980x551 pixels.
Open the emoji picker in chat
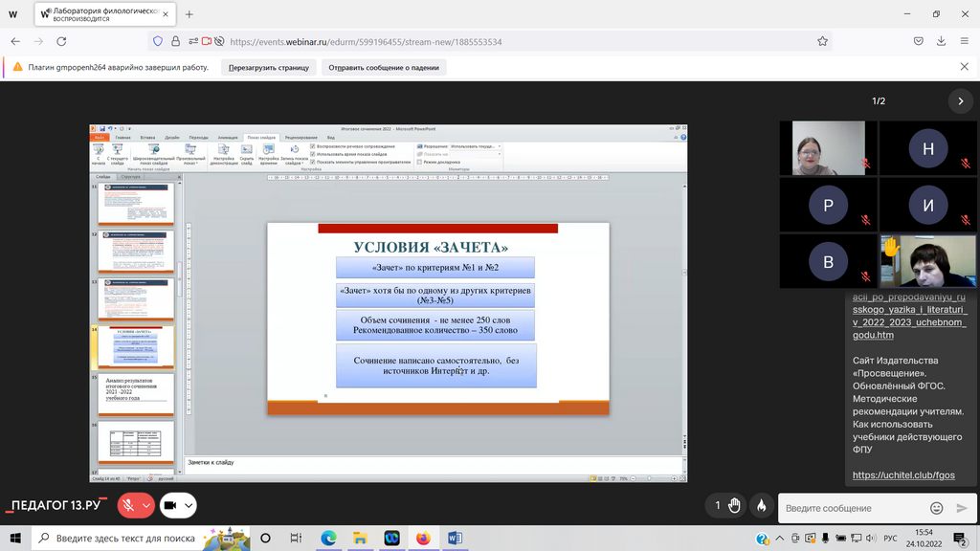(x=936, y=508)
